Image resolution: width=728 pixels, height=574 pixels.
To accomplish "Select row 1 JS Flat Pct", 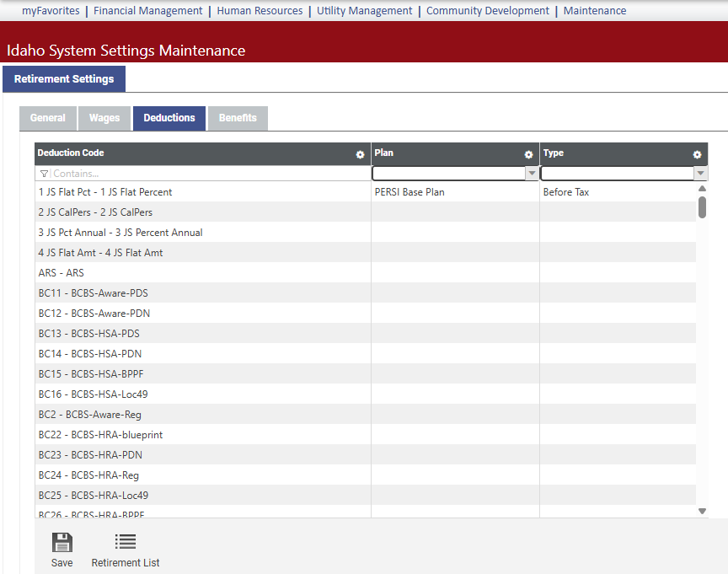I will [365, 192].
